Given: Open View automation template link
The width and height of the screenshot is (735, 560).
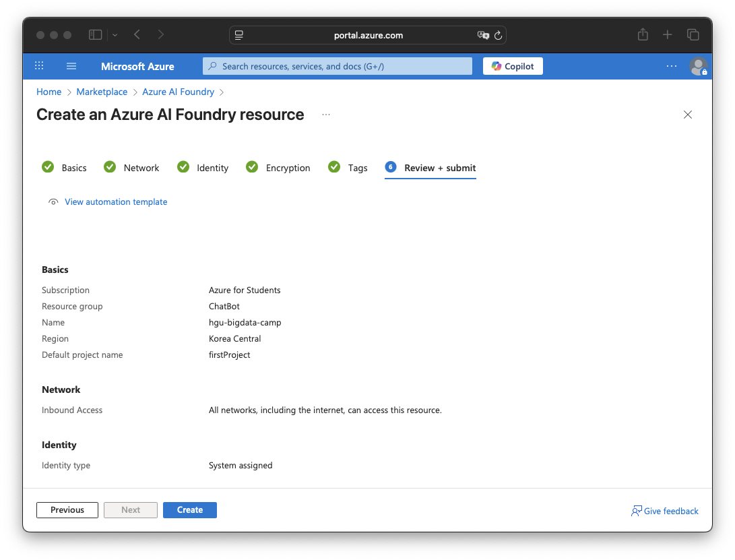Looking at the screenshot, I should (x=116, y=201).
